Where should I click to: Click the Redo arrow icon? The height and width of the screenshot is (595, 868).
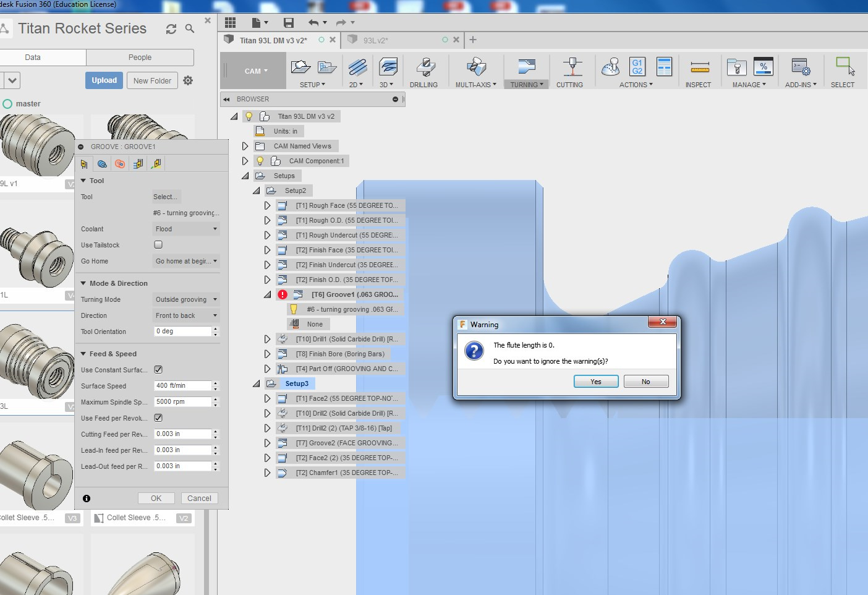pyautogui.click(x=341, y=23)
